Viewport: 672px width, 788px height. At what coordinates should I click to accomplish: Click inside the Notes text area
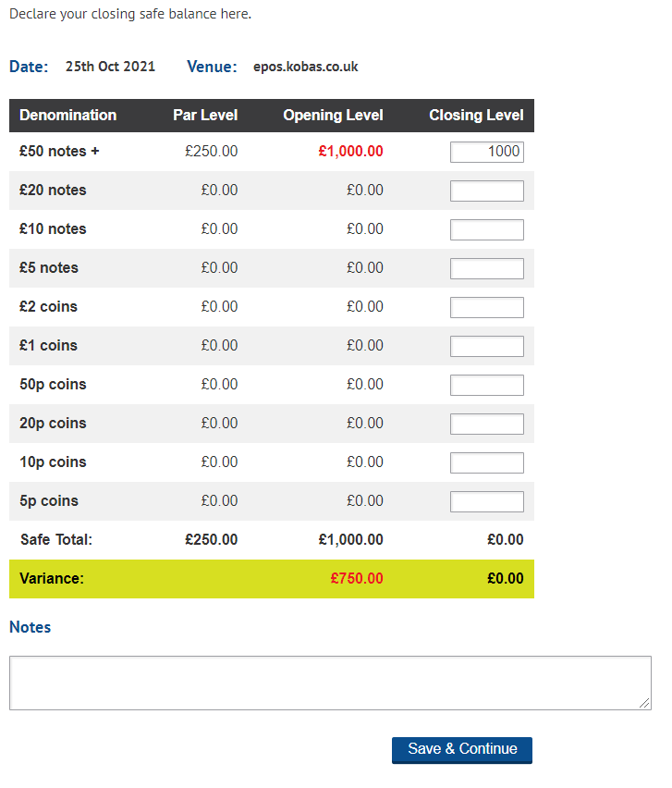pyautogui.click(x=329, y=683)
